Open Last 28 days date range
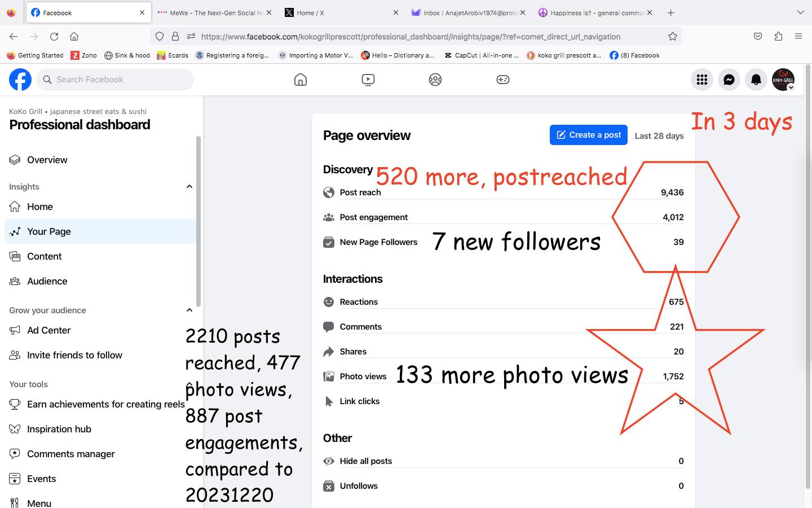812x508 pixels. pyautogui.click(x=659, y=135)
